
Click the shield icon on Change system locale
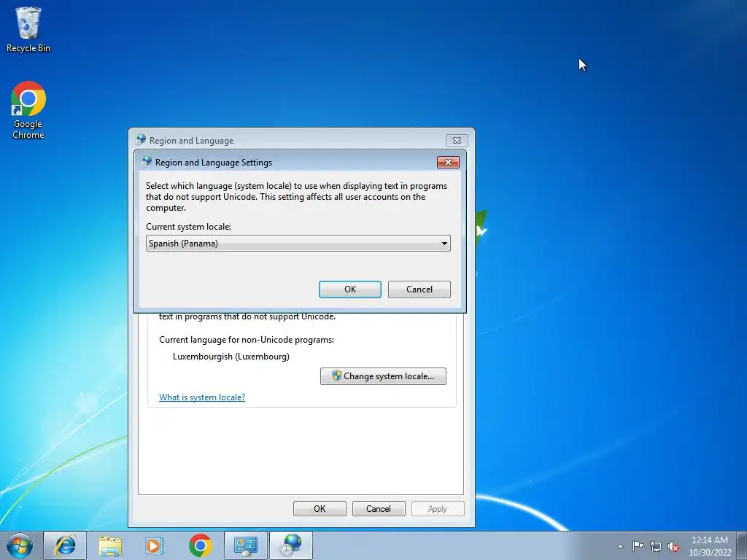point(337,376)
